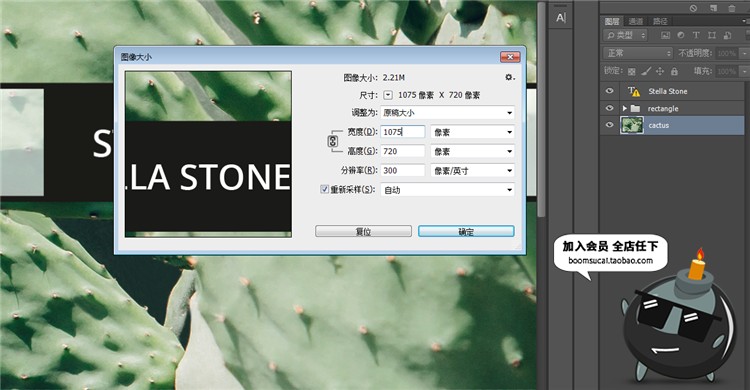Open the resolution units dropdown
The width and height of the screenshot is (750, 390).
click(x=473, y=170)
